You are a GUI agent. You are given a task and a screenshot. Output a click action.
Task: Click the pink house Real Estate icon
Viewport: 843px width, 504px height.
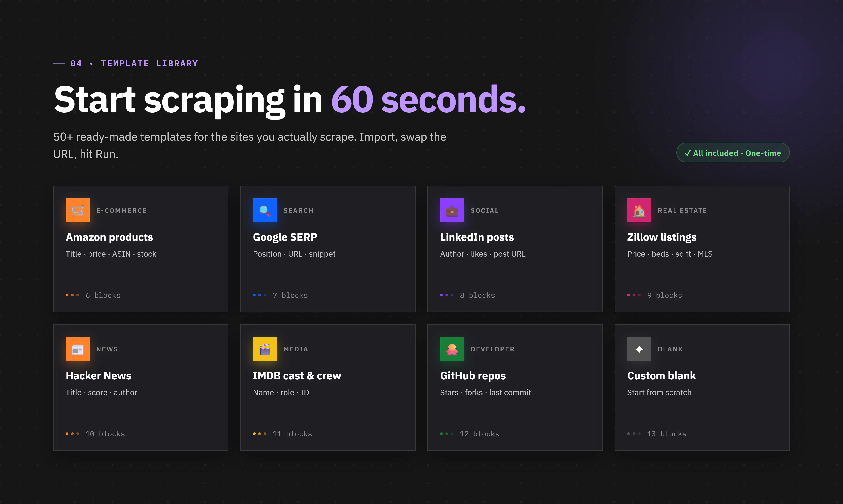coord(639,210)
